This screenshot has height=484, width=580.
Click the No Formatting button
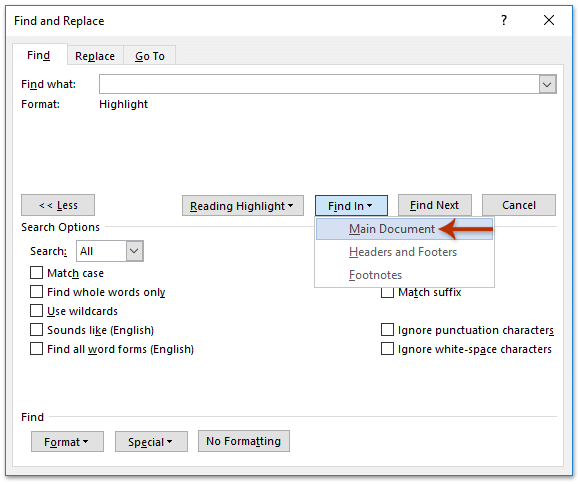244,441
